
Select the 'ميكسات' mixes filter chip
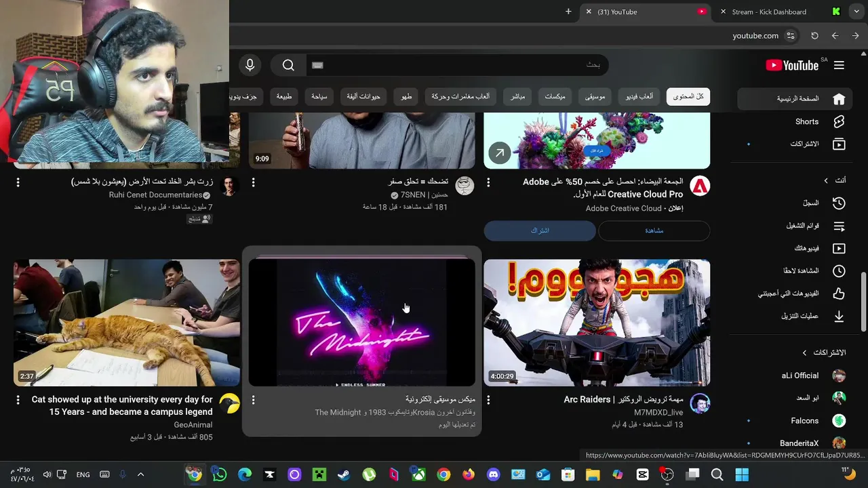(555, 97)
